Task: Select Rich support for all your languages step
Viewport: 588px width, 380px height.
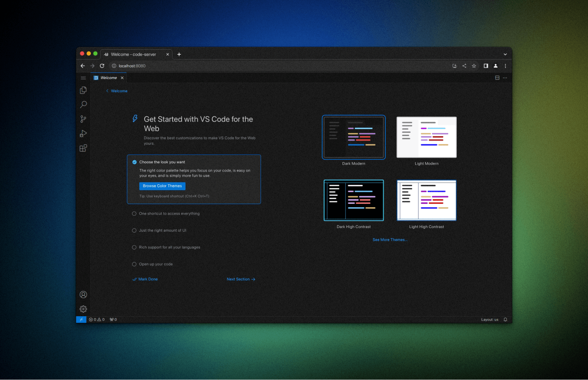Action: 166,247
